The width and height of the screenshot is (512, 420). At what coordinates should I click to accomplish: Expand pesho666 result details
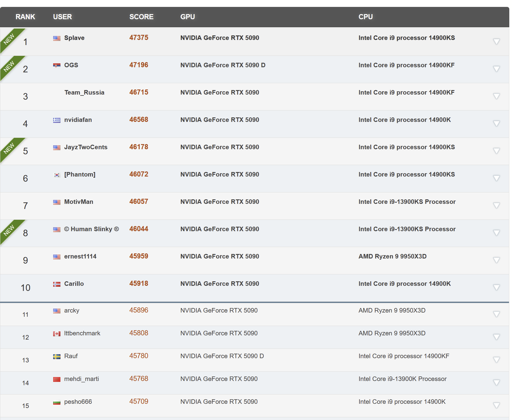tap(496, 405)
